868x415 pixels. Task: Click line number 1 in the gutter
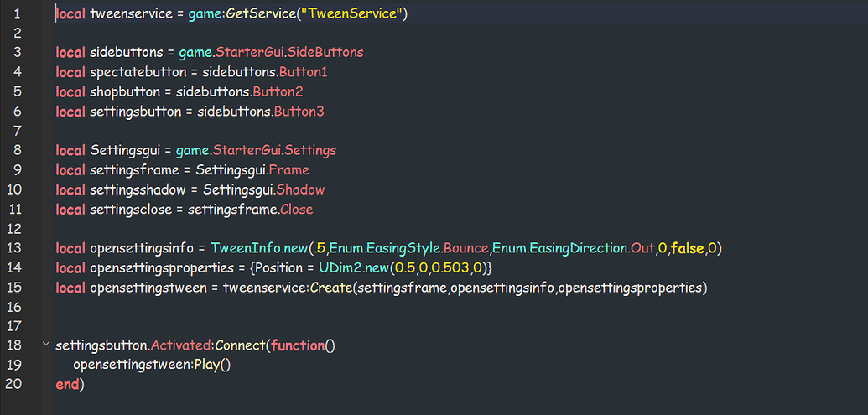coord(17,13)
